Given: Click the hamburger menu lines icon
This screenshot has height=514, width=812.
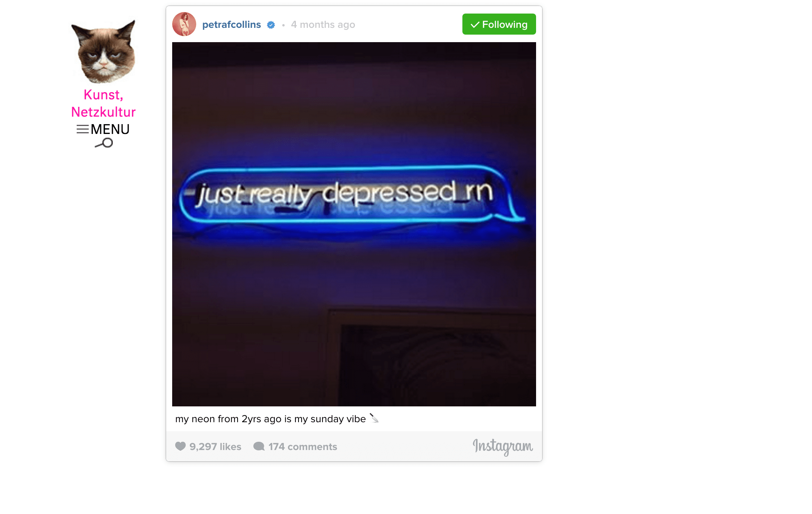Looking at the screenshot, I should point(83,129).
